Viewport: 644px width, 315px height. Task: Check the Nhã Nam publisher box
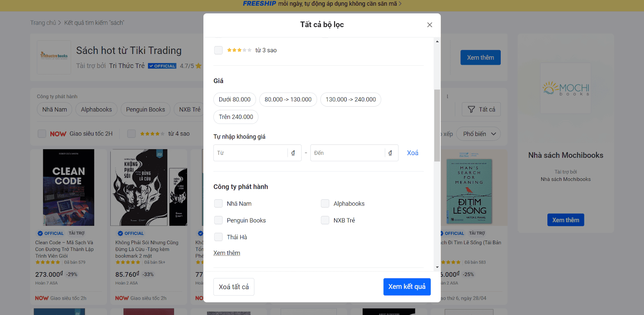pos(219,204)
